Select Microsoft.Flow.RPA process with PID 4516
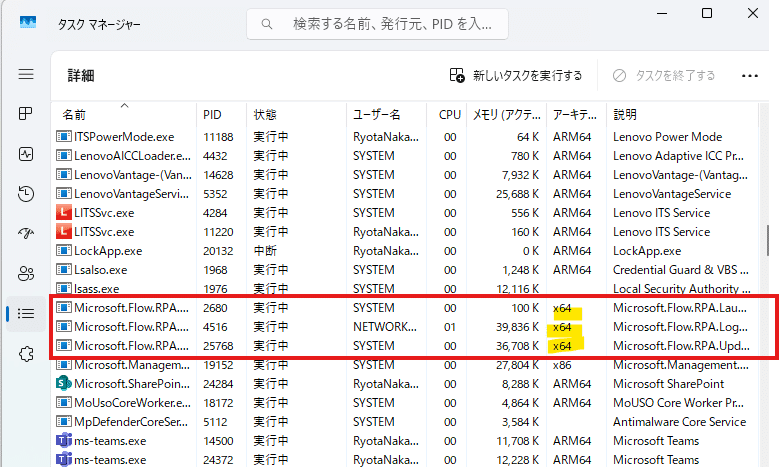The image size is (780, 467). [405, 327]
